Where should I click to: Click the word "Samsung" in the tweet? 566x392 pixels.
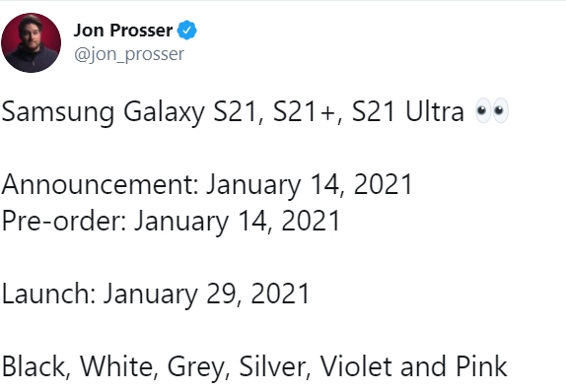[58, 112]
